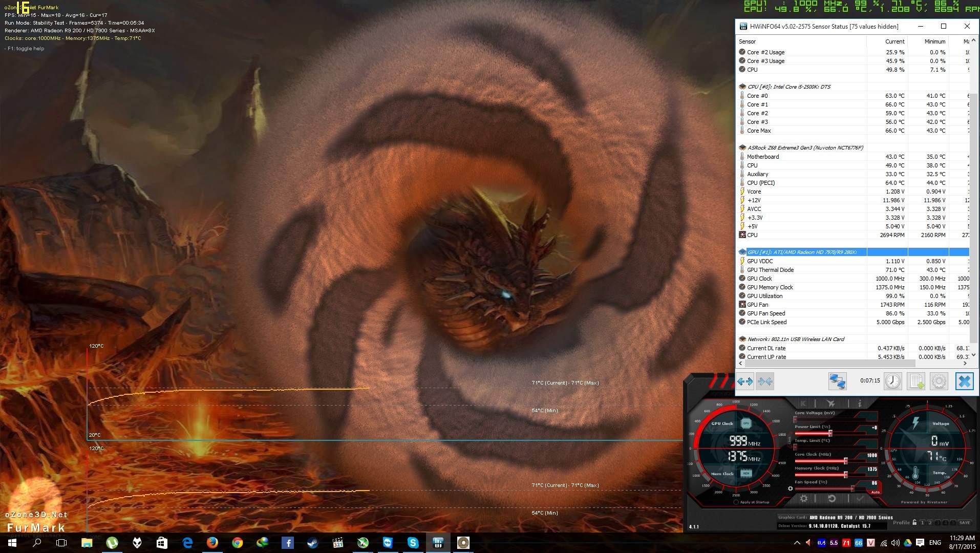Click the Current column header in HWiNFO
This screenshot has height=553, width=980.
tap(894, 41)
